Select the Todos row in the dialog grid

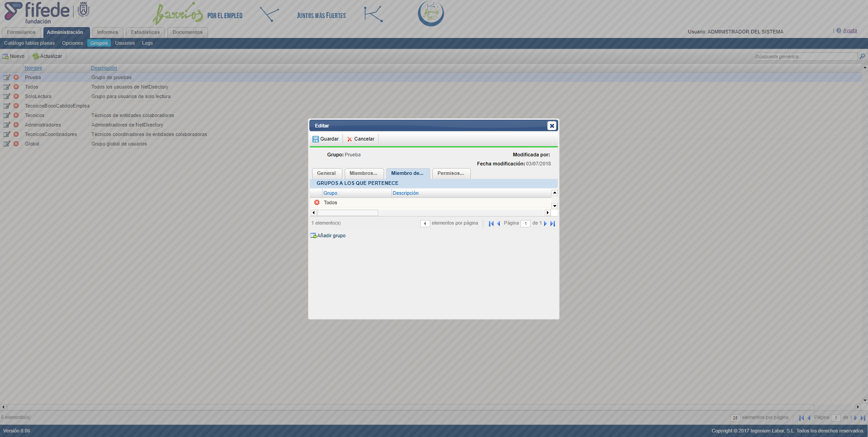[430, 202]
